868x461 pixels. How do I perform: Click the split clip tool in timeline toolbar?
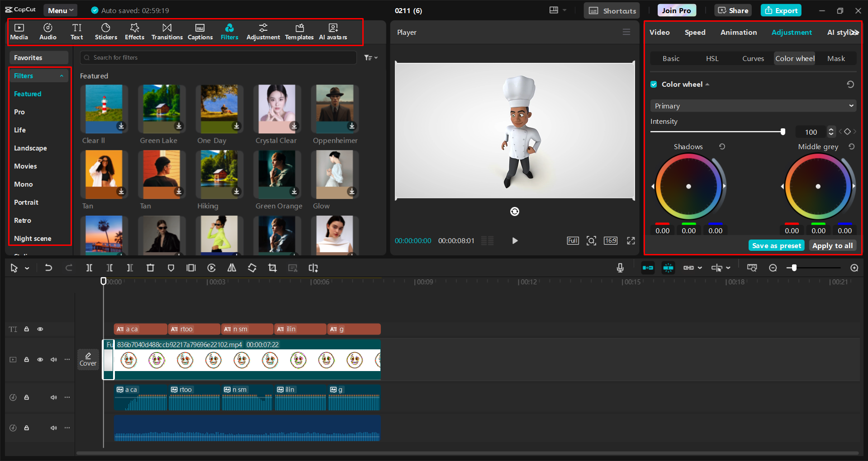89,268
